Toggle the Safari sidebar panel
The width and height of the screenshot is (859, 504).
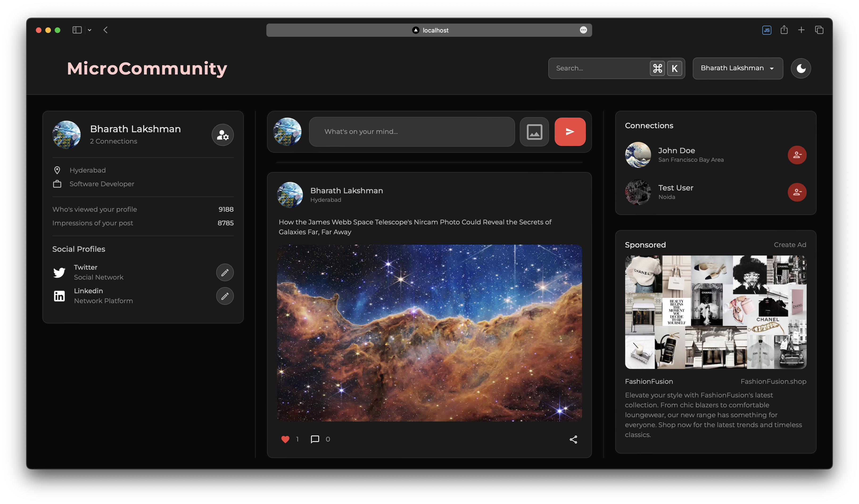tap(77, 30)
